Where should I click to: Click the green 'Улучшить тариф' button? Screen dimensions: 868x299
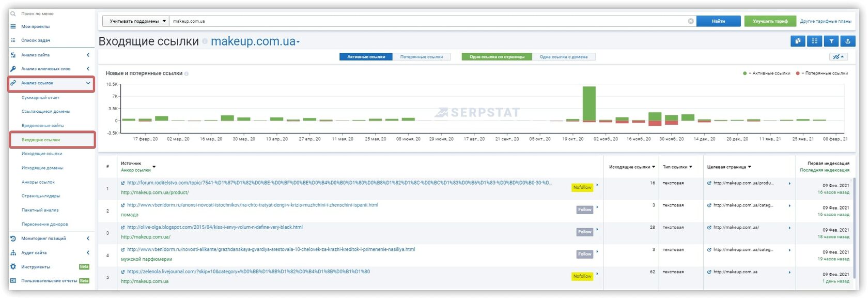(x=770, y=21)
